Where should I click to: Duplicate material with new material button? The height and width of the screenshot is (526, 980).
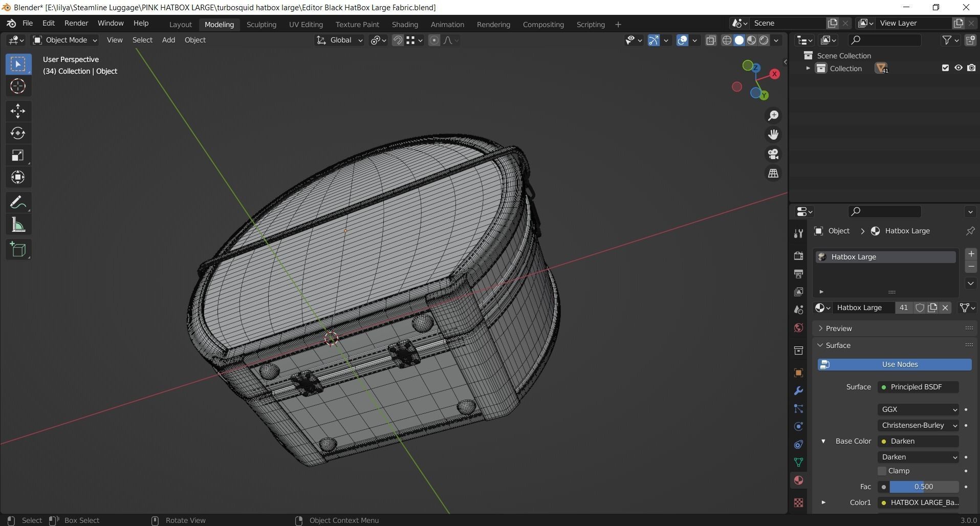tap(932, 308)
